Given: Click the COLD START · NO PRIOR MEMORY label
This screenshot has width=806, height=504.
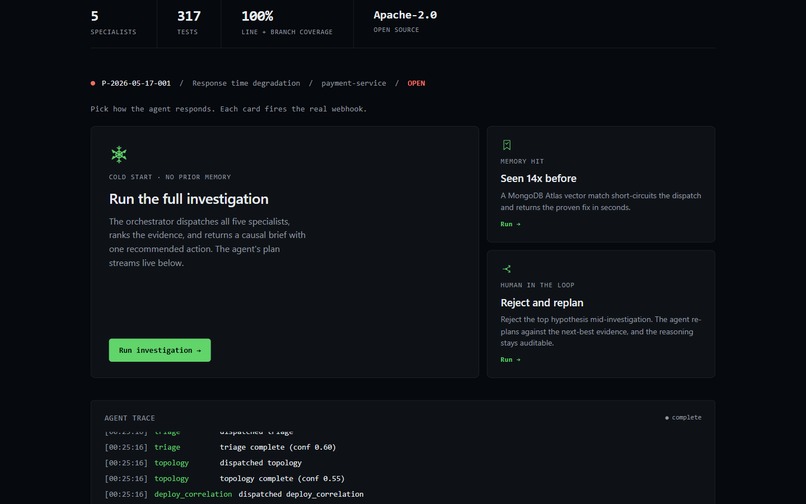Looking at the screenshot, I should 170,177.
